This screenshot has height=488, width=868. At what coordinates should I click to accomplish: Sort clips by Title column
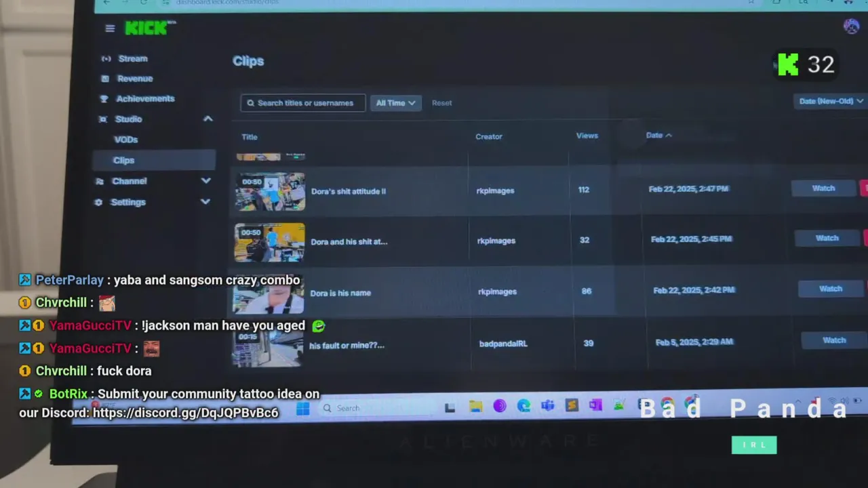click(x=250, y=137)
